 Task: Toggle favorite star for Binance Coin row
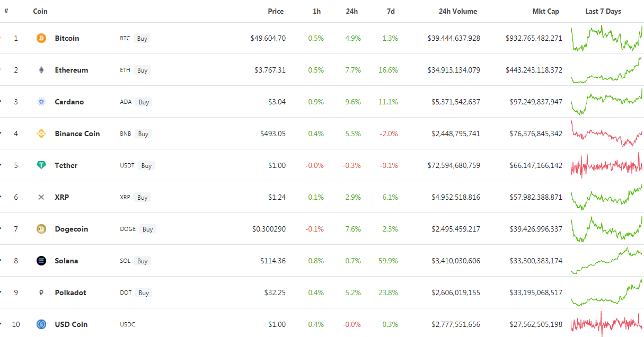[1, 134]
